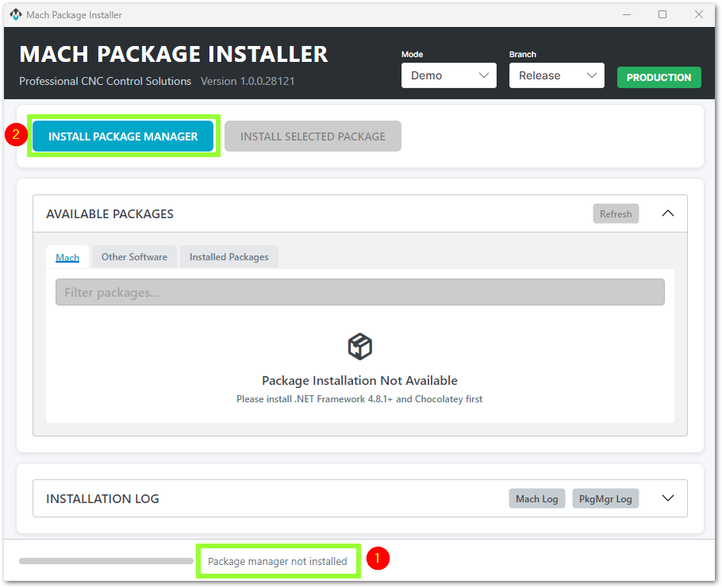
Task: Refresh the available packages list
Action: 615,213
